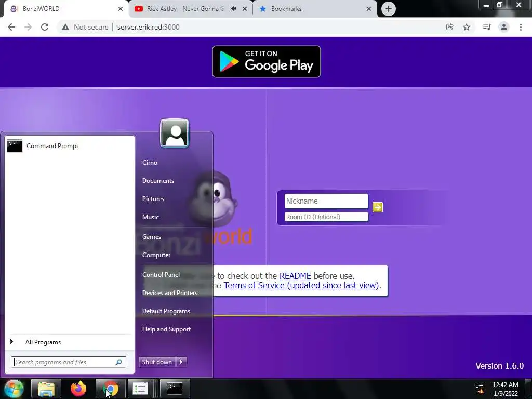Open the README link
This screenshot has height=399, width=532.
[295, 276]
